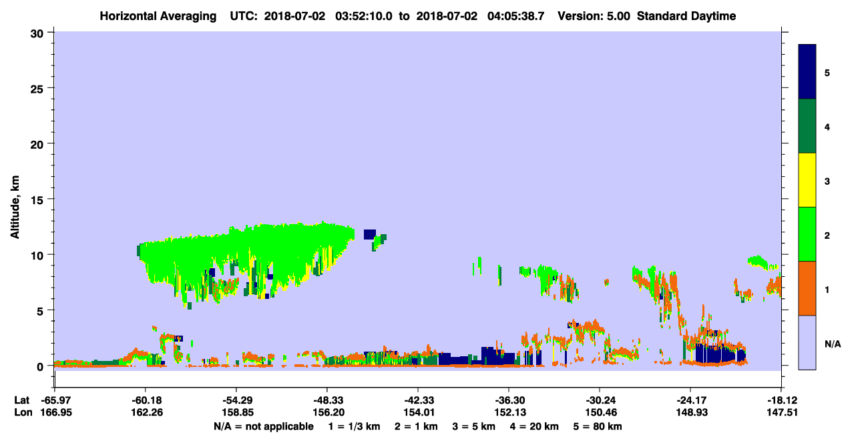Click the latitude value -24.17

pos(690,400)
